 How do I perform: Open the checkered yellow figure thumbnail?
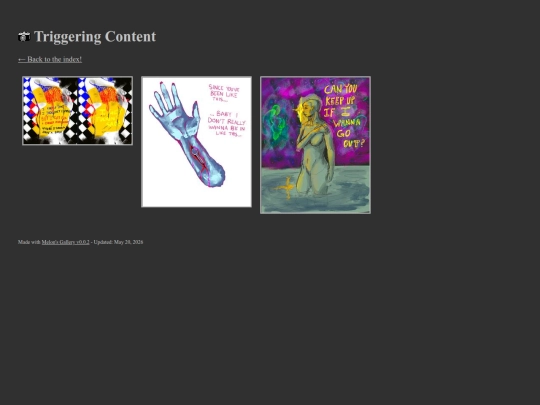point(77,111)
